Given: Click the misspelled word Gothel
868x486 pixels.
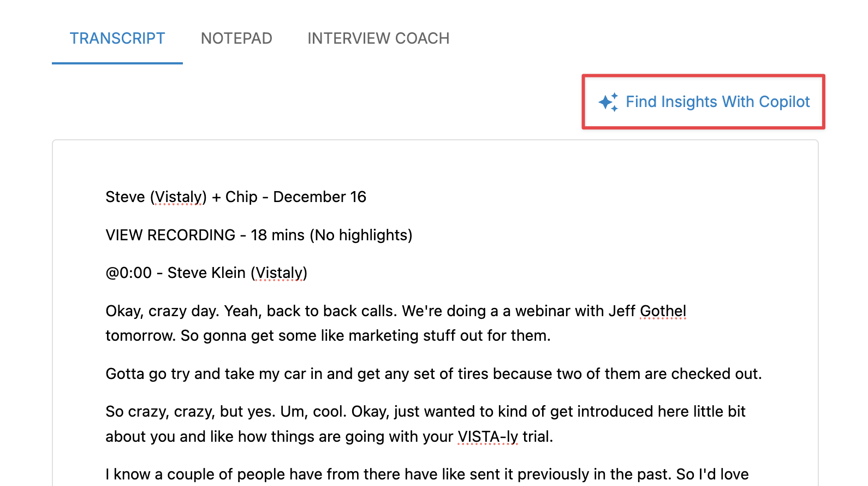Looking at the screenshot, I should pyautogui.click(x=663, y=311).
